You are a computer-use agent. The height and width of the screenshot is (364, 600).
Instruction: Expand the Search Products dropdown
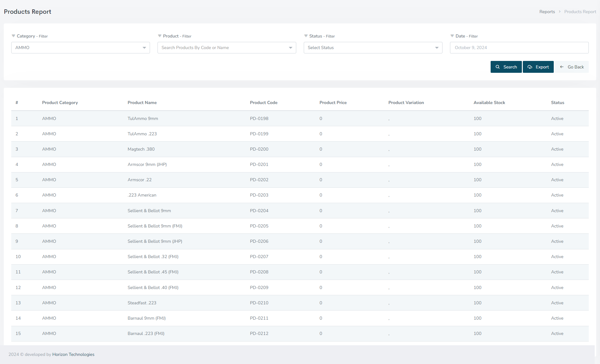point(227,47)
